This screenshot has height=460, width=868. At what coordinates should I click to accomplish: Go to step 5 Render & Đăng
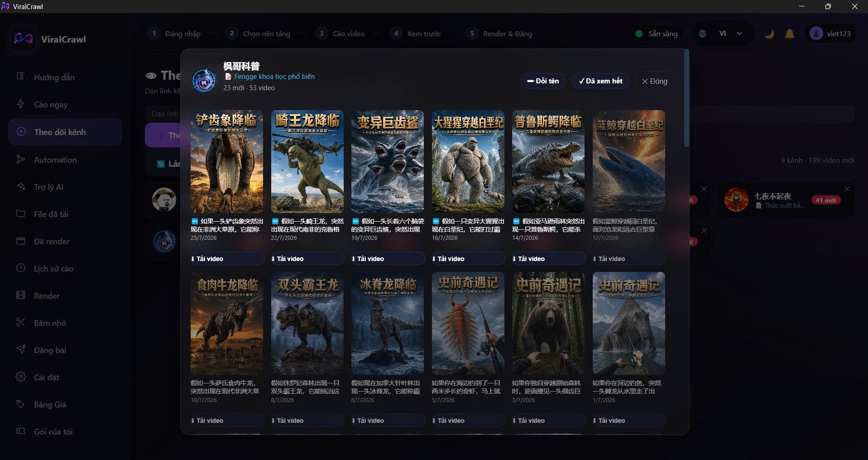click(499, 34)
